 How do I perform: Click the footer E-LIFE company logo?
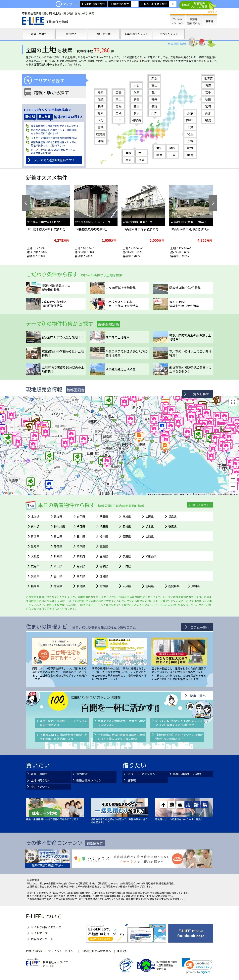(32, 963)
